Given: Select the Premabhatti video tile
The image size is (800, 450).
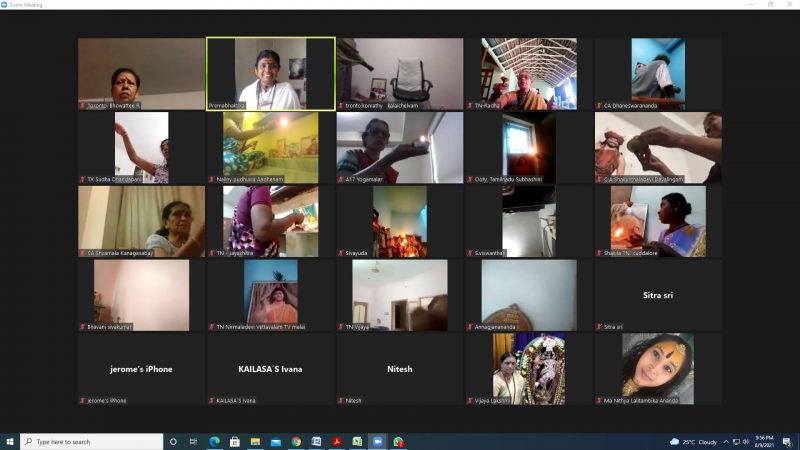Looking at the screenshot, I should click(270, 73).
